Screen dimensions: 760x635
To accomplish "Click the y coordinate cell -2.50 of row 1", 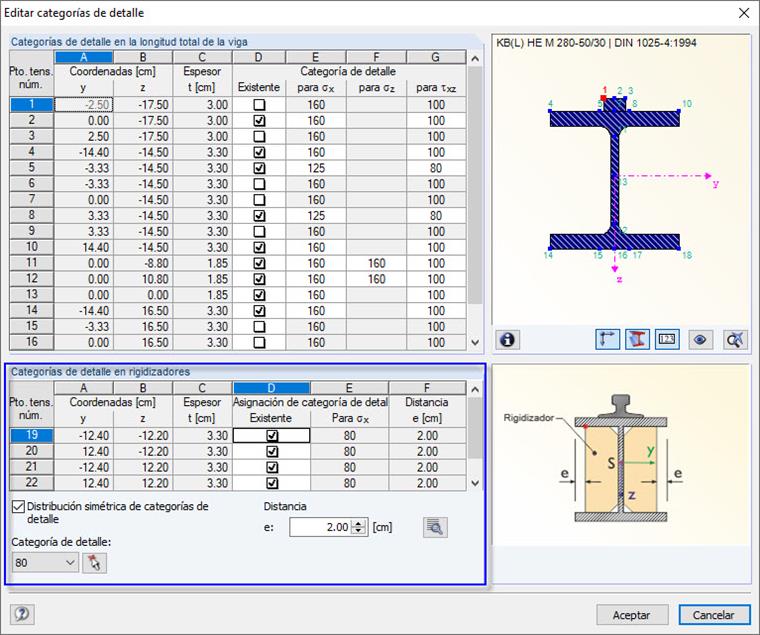I will tap(83, 105).
